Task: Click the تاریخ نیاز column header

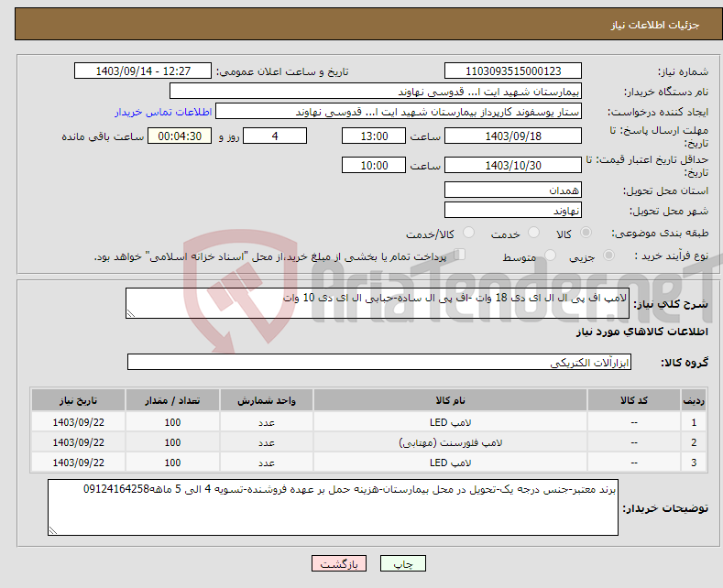Action: 79,400
